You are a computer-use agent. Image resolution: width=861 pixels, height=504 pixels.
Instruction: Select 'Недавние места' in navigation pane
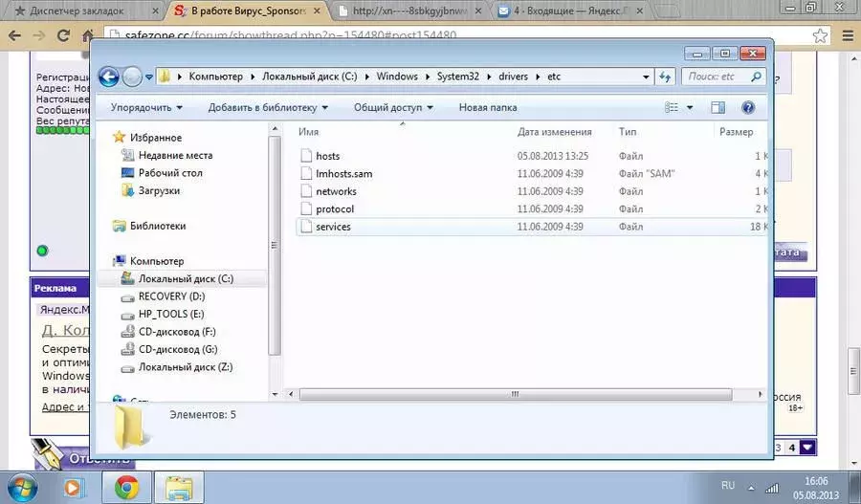point(175,155)
